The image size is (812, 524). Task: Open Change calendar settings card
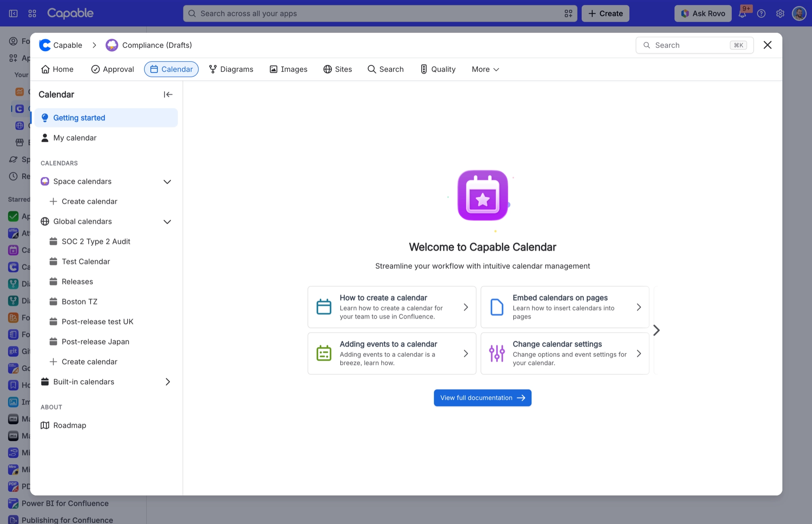click(x=565, y=353)
